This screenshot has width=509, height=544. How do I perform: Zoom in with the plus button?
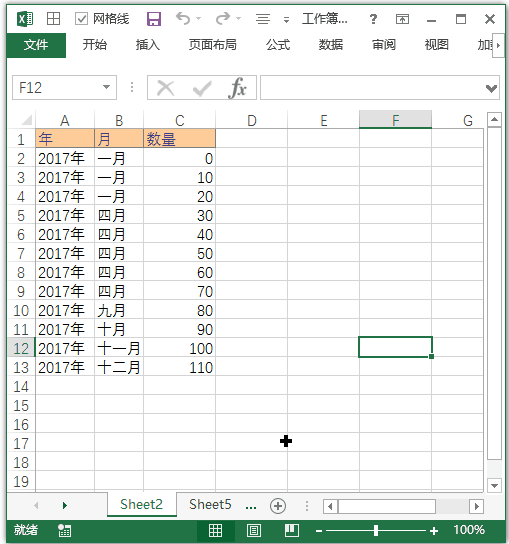tap(434, 530)
